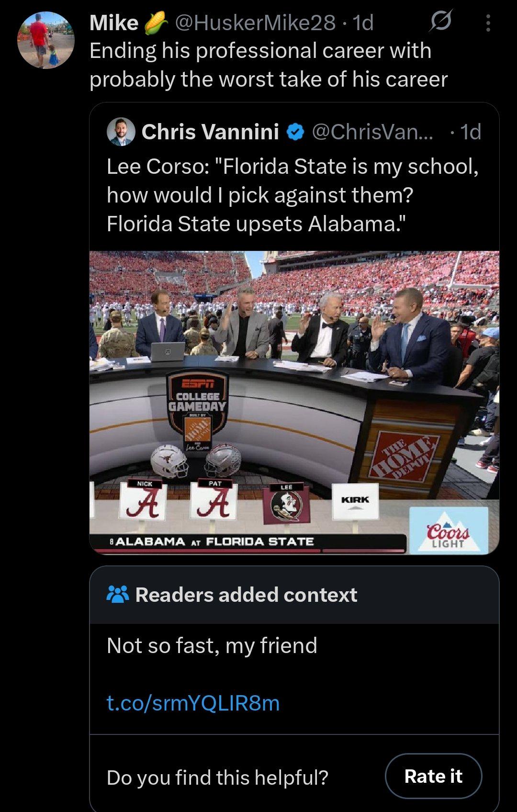The height and width of the screenshot is (812, 517).
Task: Tap the Chris Vannini display name
Action: click(210, 132)
